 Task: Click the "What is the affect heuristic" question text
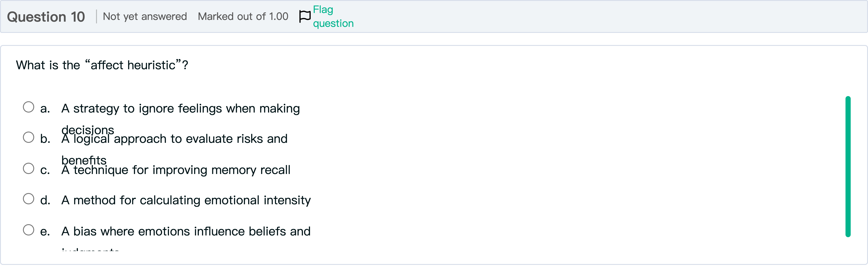pyautogui.click(x=102, y=65)
